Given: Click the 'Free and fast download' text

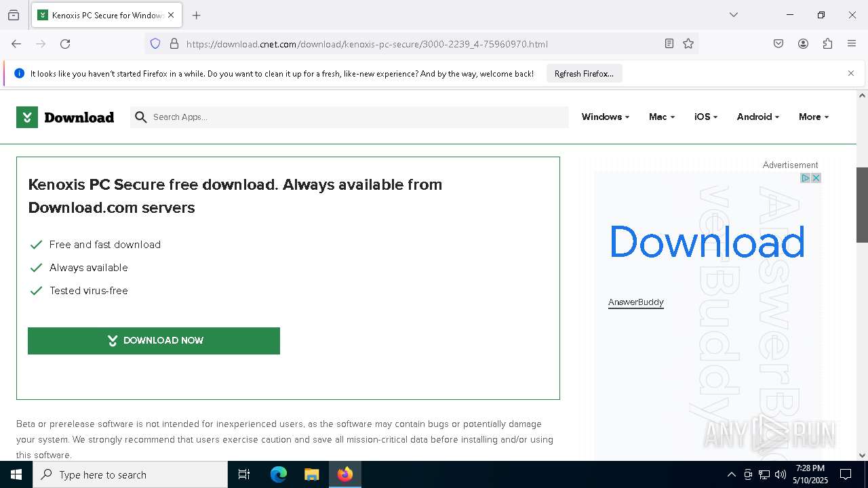Looking at the screenshot, I should pos(105,245).
